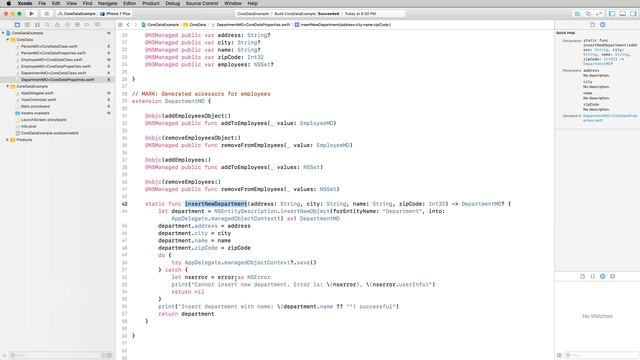
Task: Open CoreData jump bar folder segment
Action: click(x=195, y=25)
